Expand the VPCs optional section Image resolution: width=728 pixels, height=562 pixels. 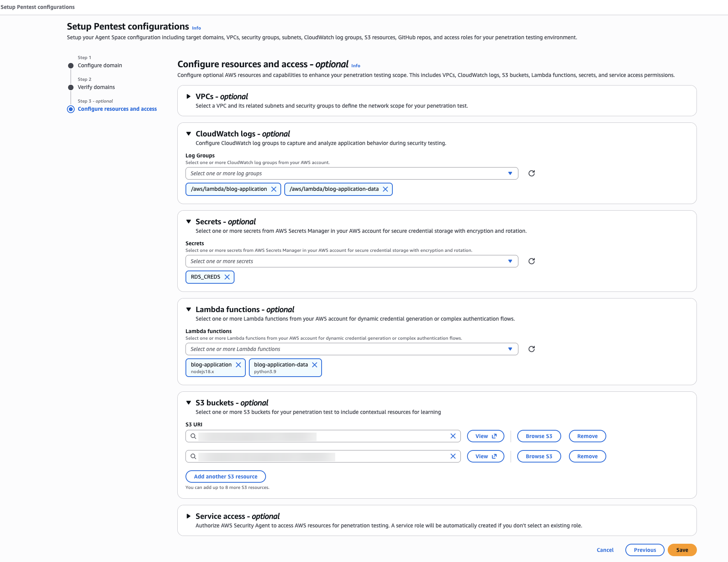tap(188, 97)
